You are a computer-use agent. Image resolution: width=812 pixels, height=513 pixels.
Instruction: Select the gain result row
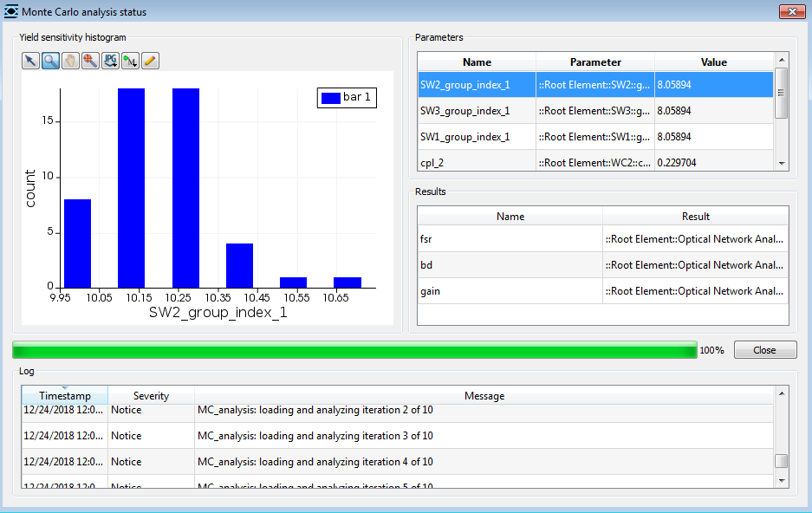(603, 291)
